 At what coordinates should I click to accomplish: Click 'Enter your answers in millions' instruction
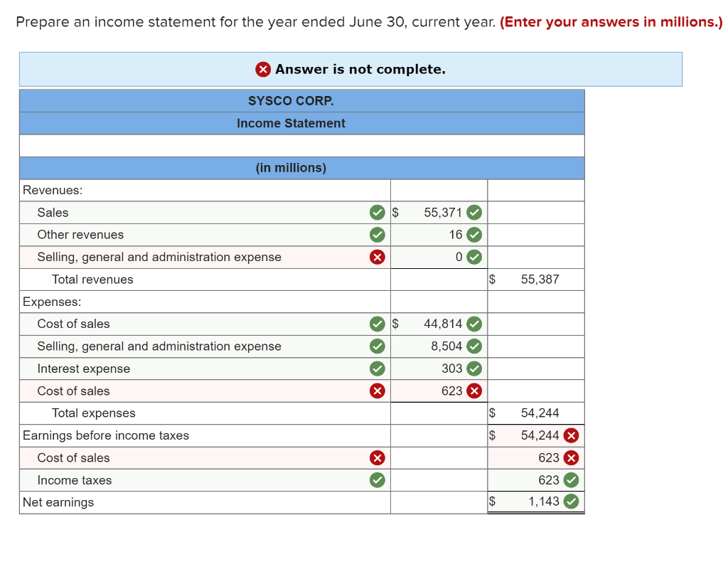[x=611, y=22]
